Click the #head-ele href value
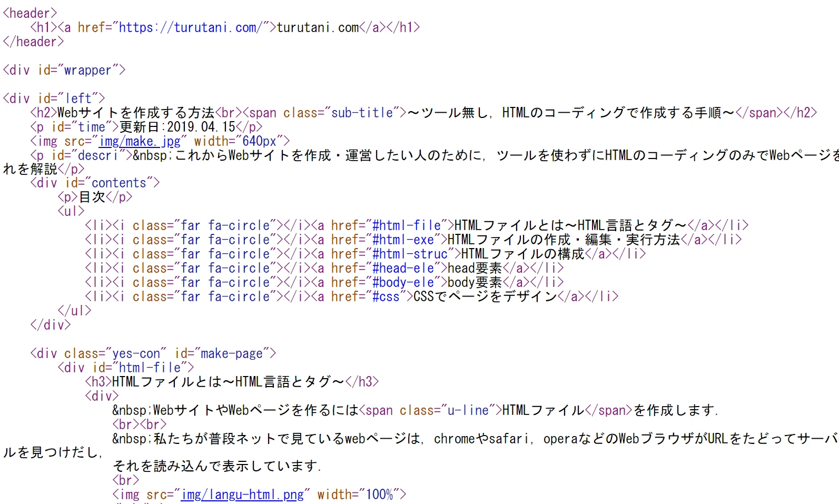Viewport: 839px width, 504px height. pos(403,269)
